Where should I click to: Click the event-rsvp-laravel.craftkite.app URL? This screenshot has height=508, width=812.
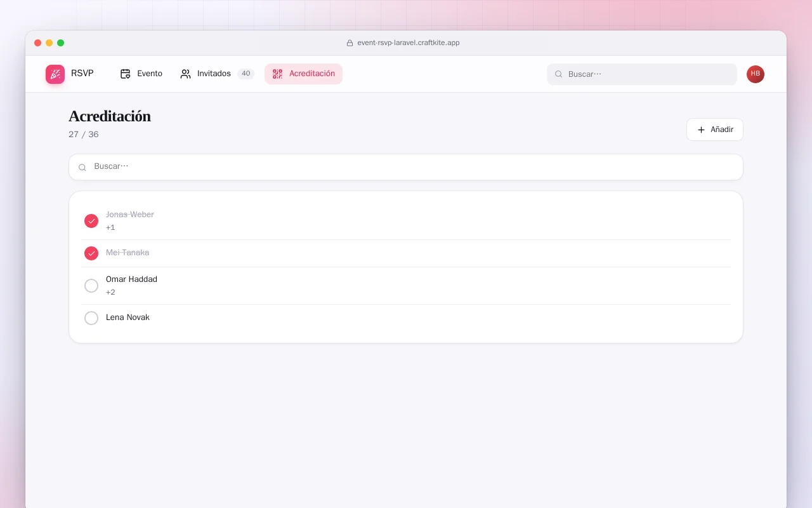pyautogui.click(x=409, y=43)
